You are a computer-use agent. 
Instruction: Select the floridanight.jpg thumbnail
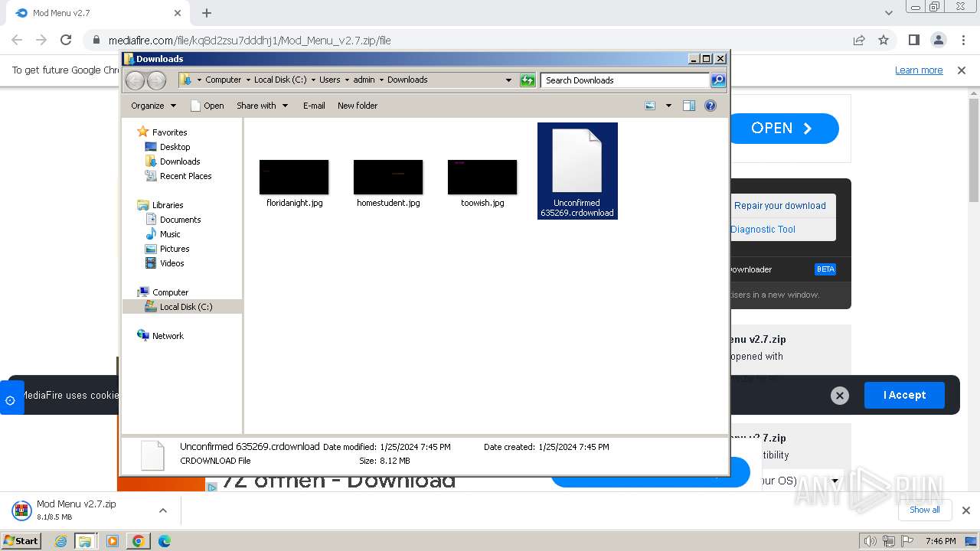[x=294, y=177]
